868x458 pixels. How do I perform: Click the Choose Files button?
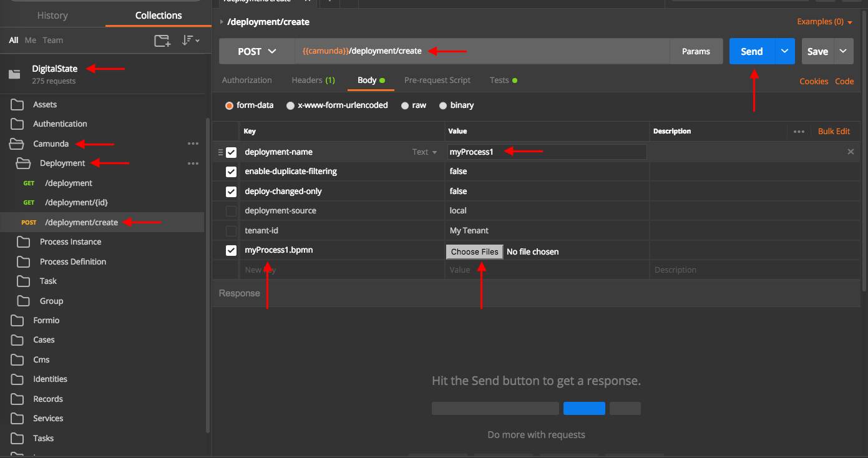474,251
